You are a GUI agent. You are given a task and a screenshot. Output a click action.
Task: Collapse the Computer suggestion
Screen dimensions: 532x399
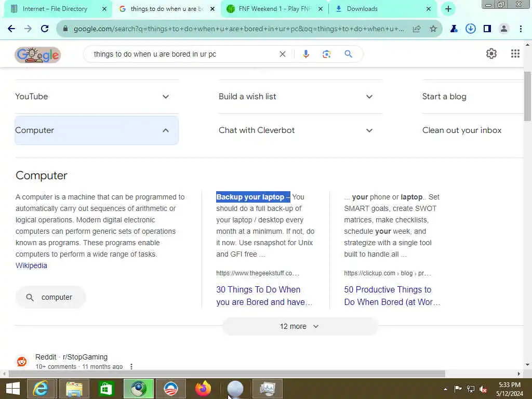[97, 130]
